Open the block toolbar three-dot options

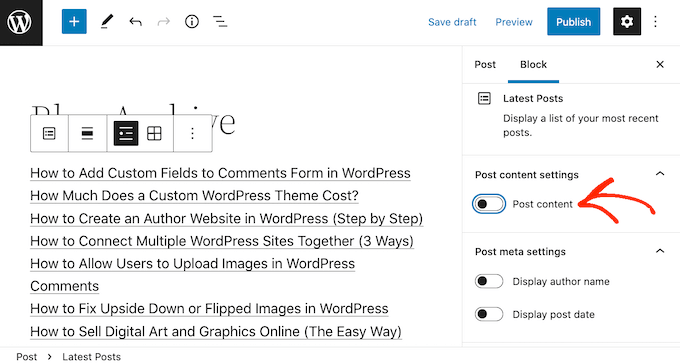pyautogui.click(x=193, y=134)
